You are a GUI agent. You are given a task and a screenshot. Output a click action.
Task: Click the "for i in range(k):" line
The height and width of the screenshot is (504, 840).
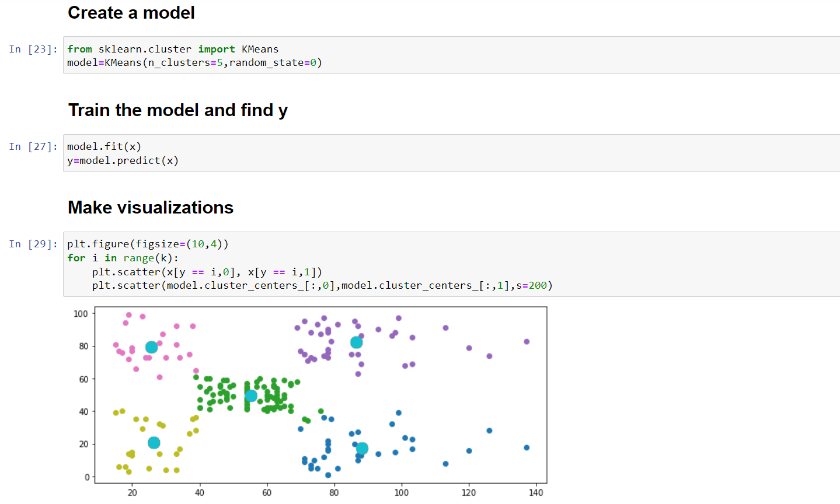click(123, 258)
